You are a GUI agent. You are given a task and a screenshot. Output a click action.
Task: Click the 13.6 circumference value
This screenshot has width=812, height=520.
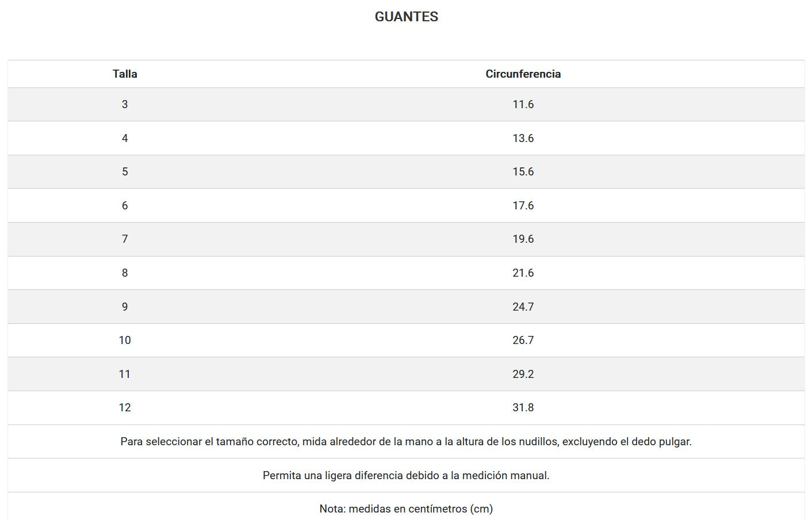(x=523, y=138)
